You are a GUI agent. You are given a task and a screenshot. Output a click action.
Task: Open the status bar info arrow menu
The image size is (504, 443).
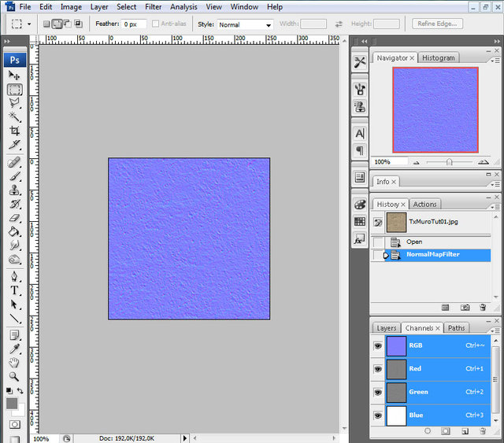(x=185, y=438)
